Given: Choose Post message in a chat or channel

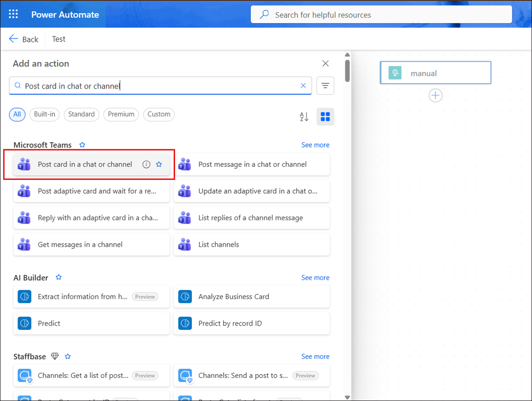Looking at the screenshot, I should (252, 164).
